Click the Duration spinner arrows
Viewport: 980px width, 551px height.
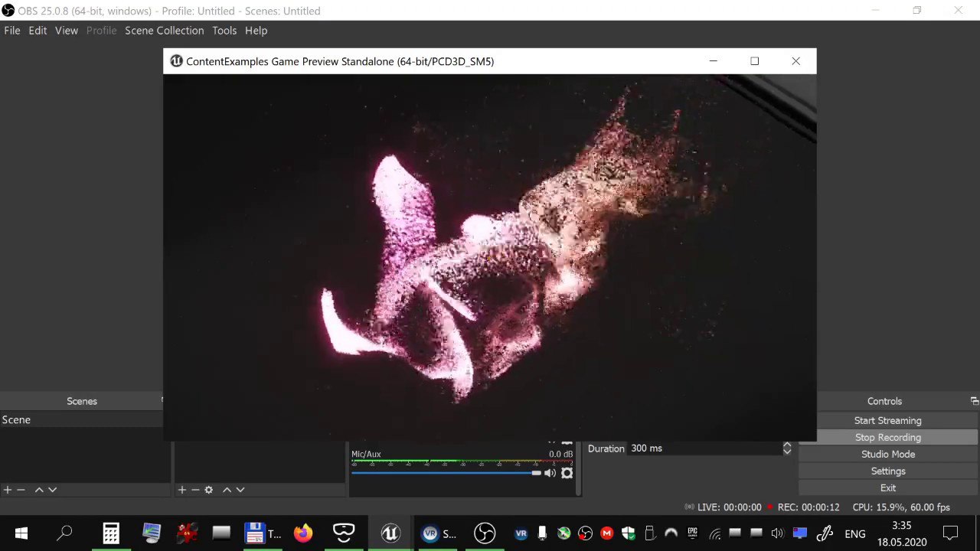pos(786,448)
